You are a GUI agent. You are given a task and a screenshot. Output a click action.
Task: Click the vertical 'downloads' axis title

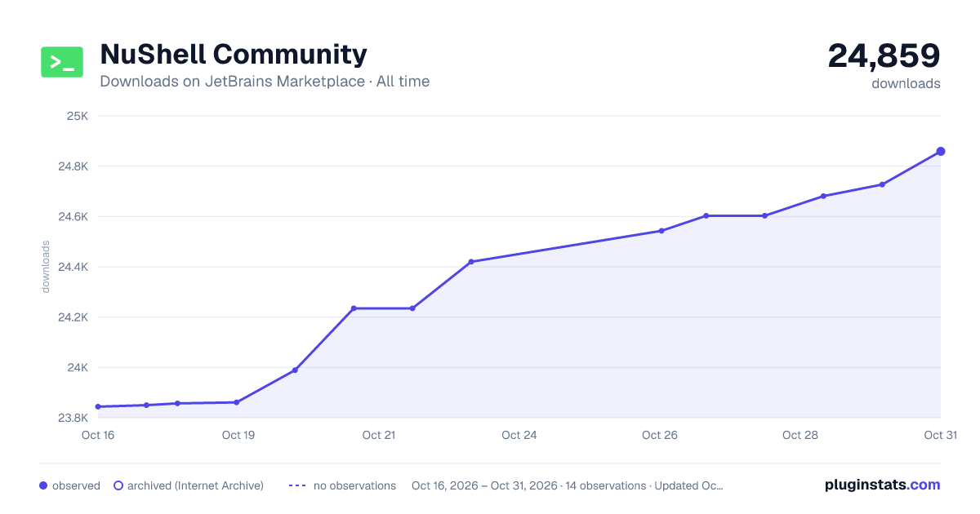tap(46, 267)
